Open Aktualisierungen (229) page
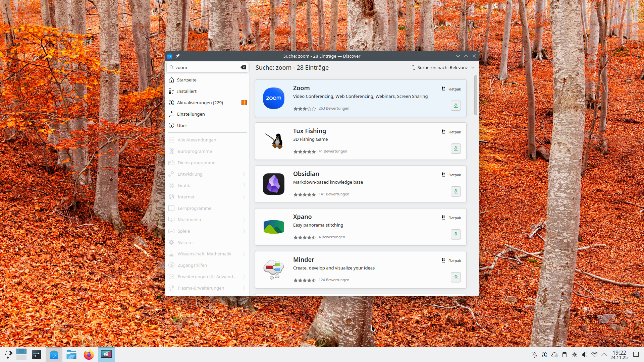644x362 pixels. (200, 103)
